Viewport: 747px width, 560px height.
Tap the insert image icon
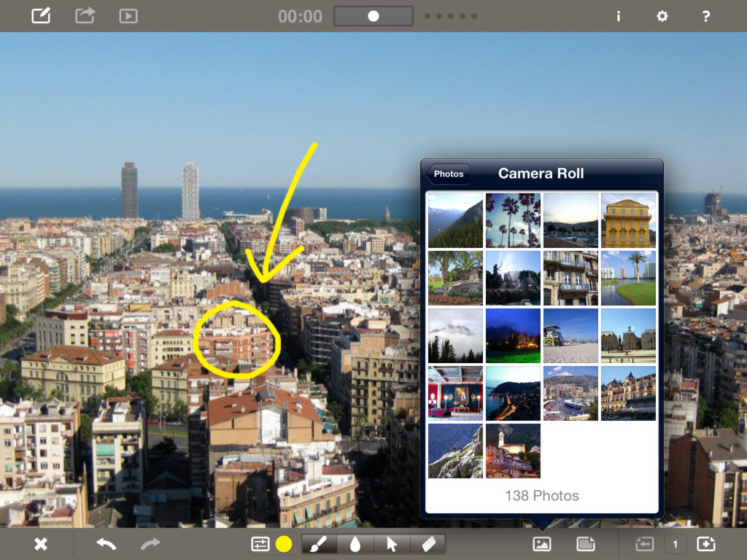pyautogui.click(x=542, y=544)
